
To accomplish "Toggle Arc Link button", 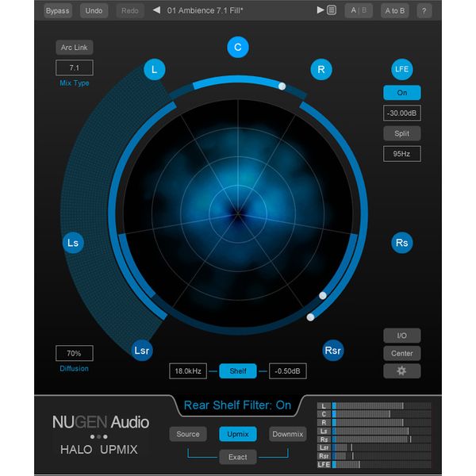I will click(74, 48).
